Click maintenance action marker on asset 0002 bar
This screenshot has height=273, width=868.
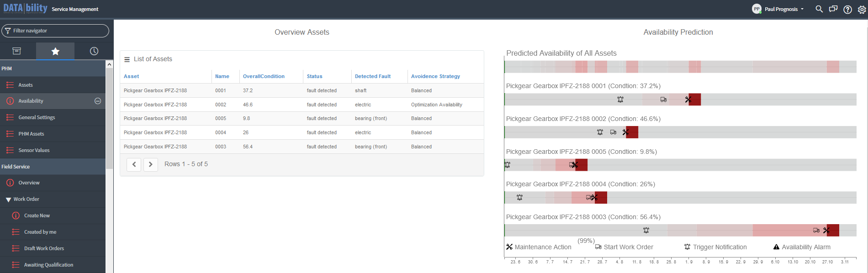625,132
